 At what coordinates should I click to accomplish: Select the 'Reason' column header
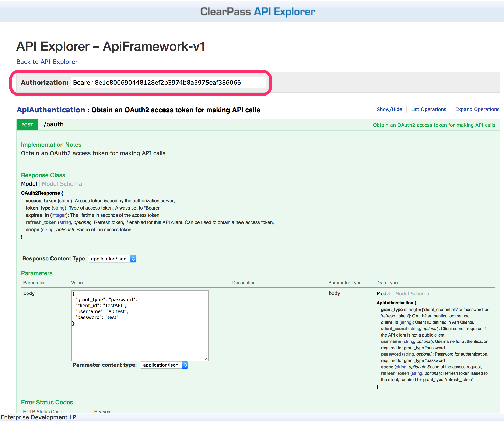tap(102, 411)
